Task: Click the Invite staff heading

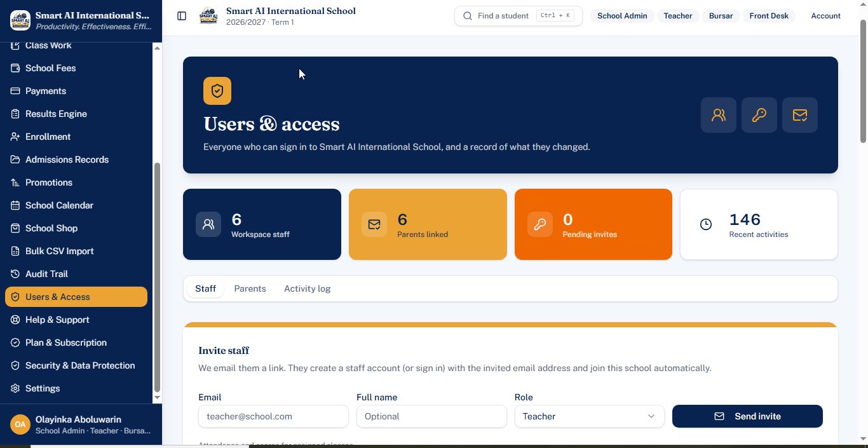Action: (x=224, y=350)
